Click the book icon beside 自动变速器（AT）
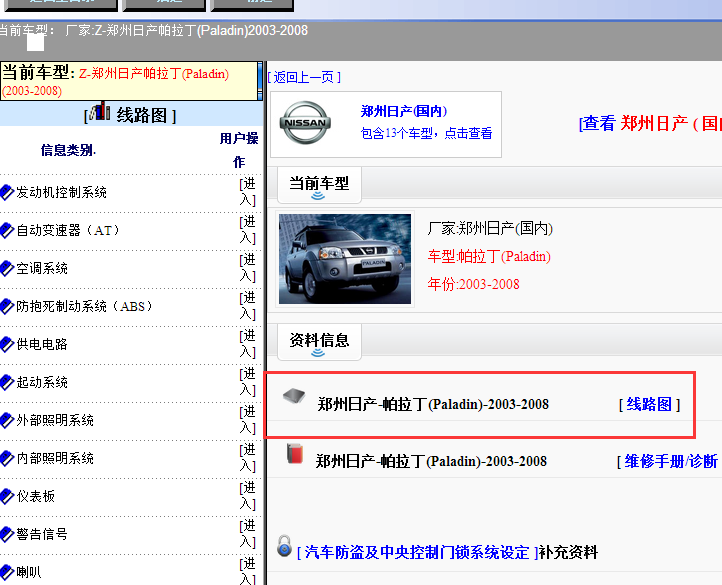722x585 pixels. tap(7, 230)
